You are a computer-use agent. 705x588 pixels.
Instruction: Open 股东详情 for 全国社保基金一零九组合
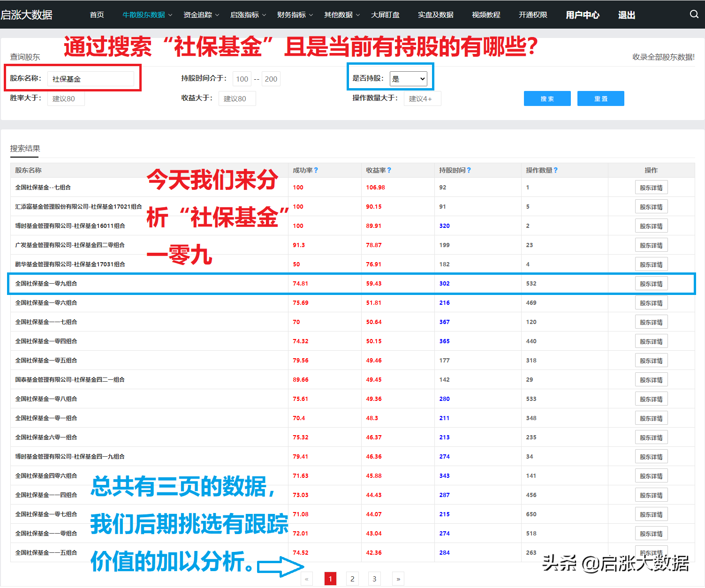click(x=651, y=284)
